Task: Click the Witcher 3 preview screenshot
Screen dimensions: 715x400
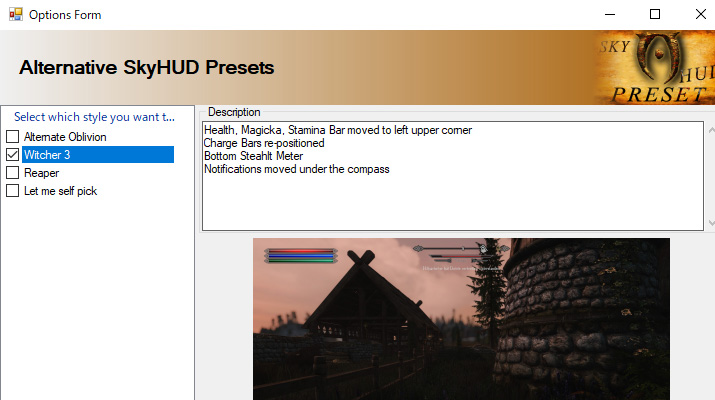Action: (461, 319)
